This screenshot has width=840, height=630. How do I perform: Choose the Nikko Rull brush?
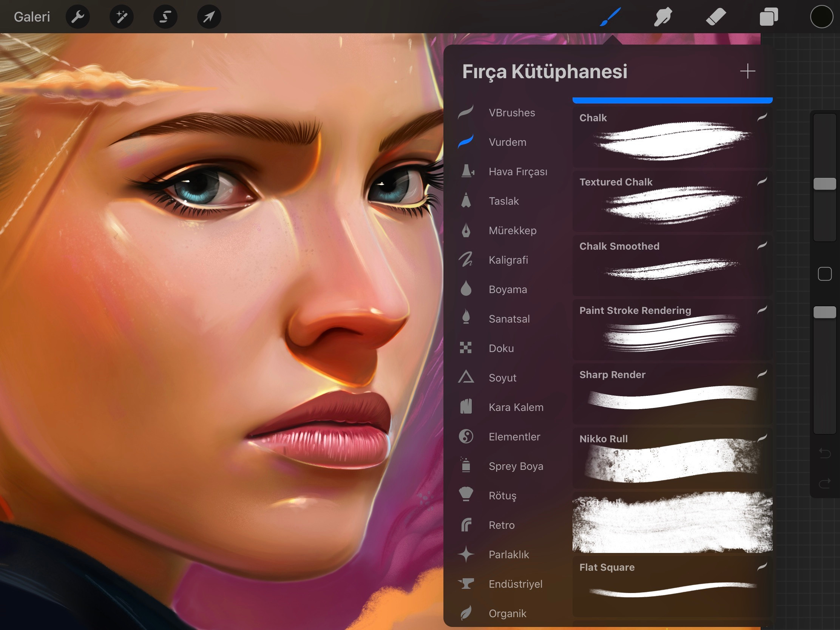[x=672, y=458]
